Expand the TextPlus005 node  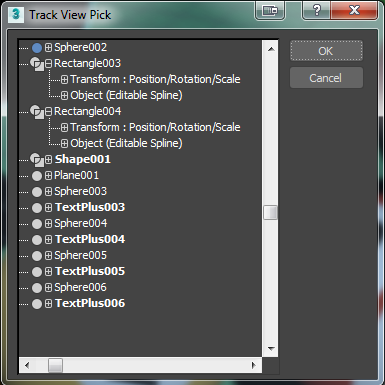(x=48, y=271)
